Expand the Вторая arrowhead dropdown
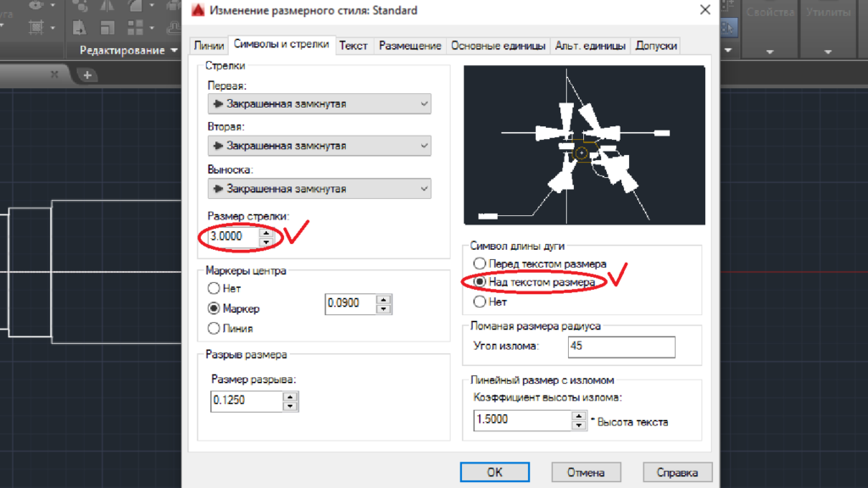This screenshot has width=868, height=488. point(319,146)
